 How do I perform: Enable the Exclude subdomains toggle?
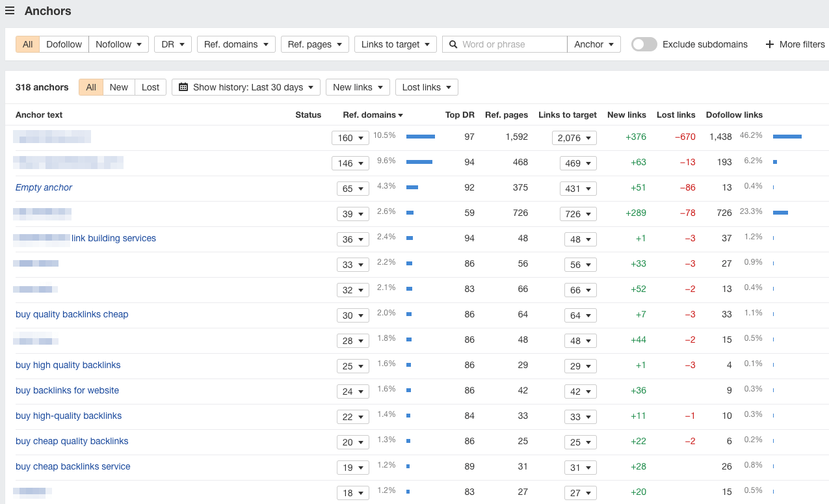(x=644, y=44)
